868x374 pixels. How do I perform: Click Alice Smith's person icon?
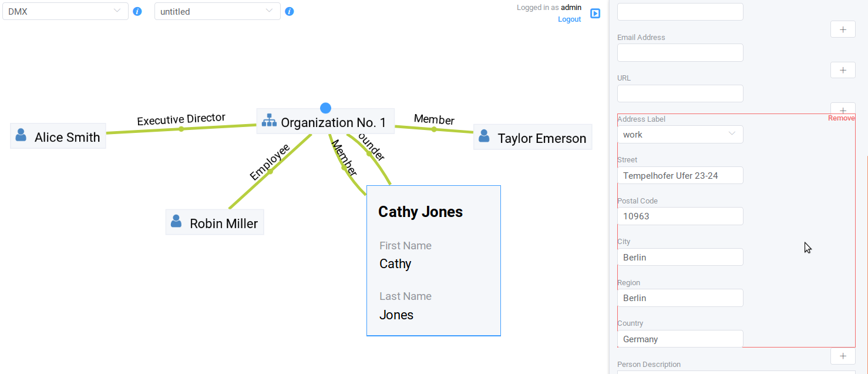(x=21, y=135)
